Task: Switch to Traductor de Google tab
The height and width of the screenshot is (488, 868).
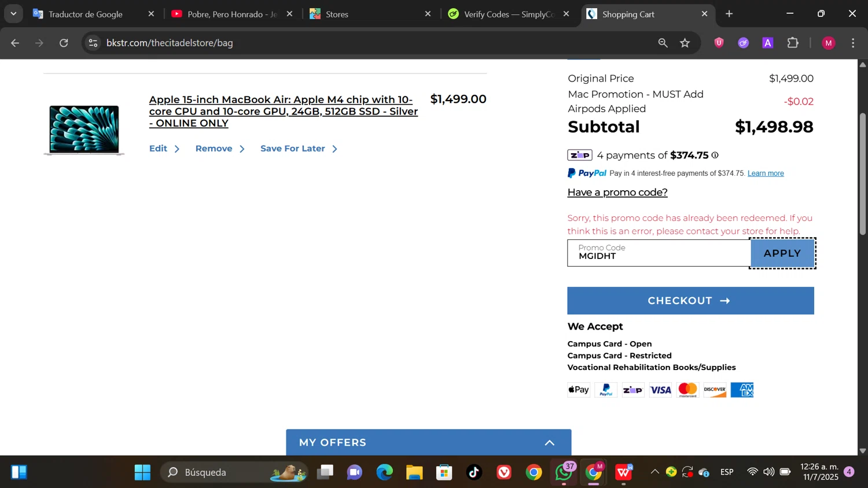Action: point(86,14)
